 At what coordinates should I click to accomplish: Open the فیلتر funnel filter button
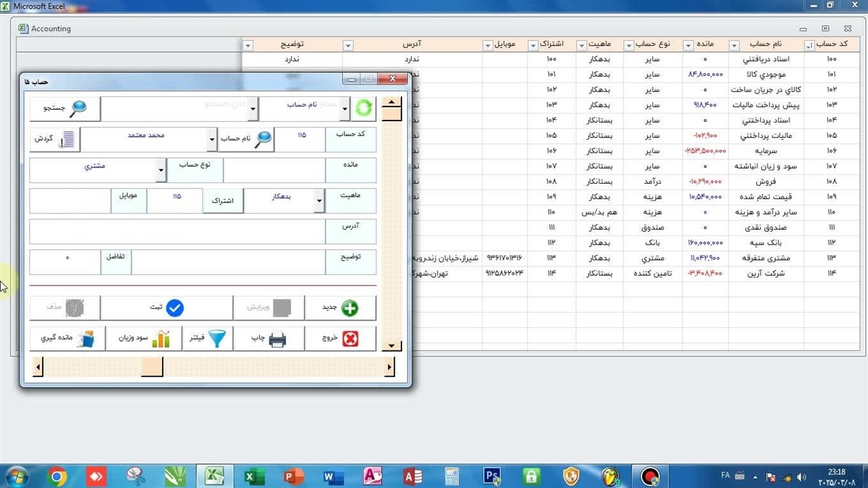click(207, 339)
